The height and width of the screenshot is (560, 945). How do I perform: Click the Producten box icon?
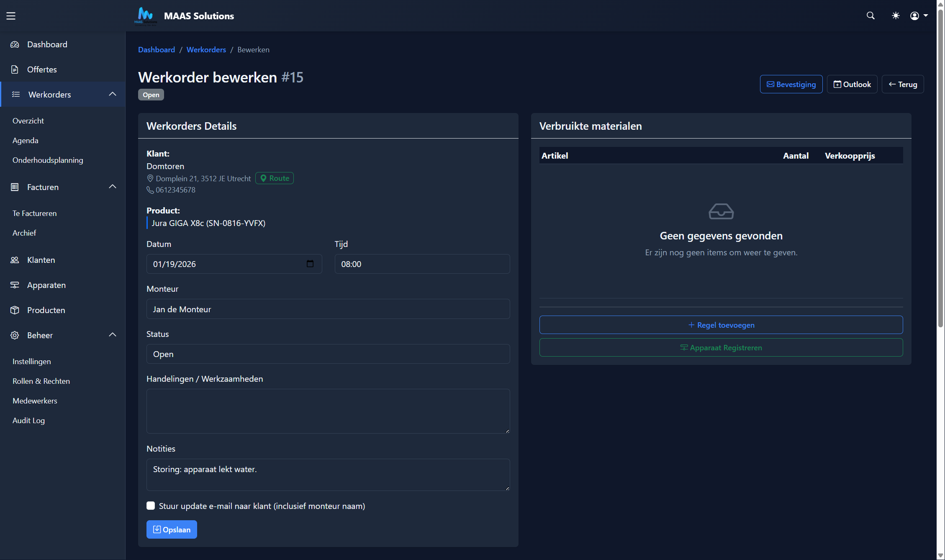pyautogui.click(x=15, y=310)
